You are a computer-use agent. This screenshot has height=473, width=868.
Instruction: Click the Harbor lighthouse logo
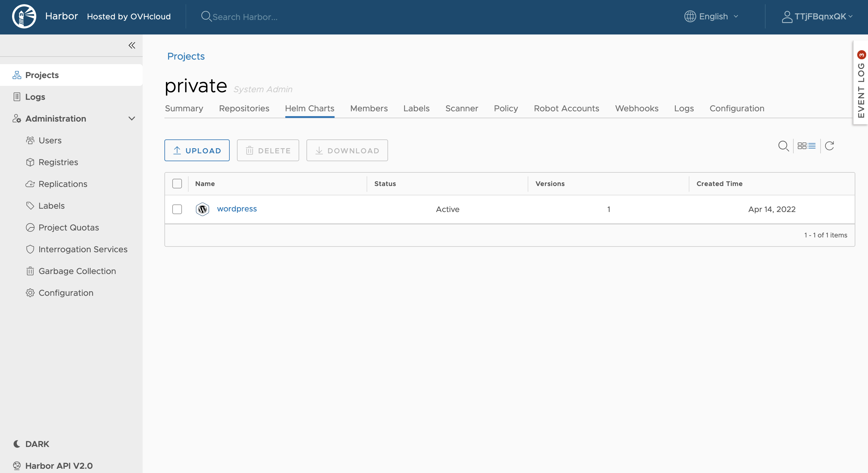click(x=24, y=17)
